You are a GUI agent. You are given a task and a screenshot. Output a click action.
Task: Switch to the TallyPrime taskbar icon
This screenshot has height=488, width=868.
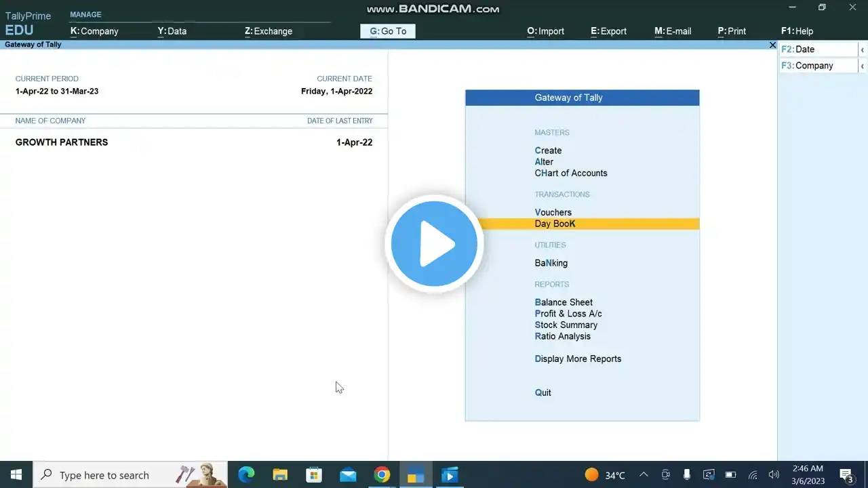[x=416, y=475]
